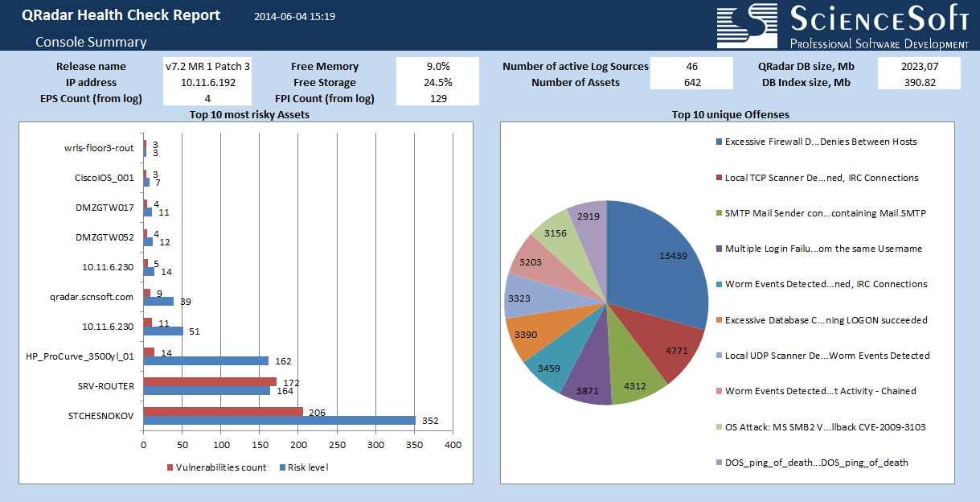This screenshot has width=980, height=502.
Task: Select the Top 10 most risky Assets chart title
Action: 249,114
